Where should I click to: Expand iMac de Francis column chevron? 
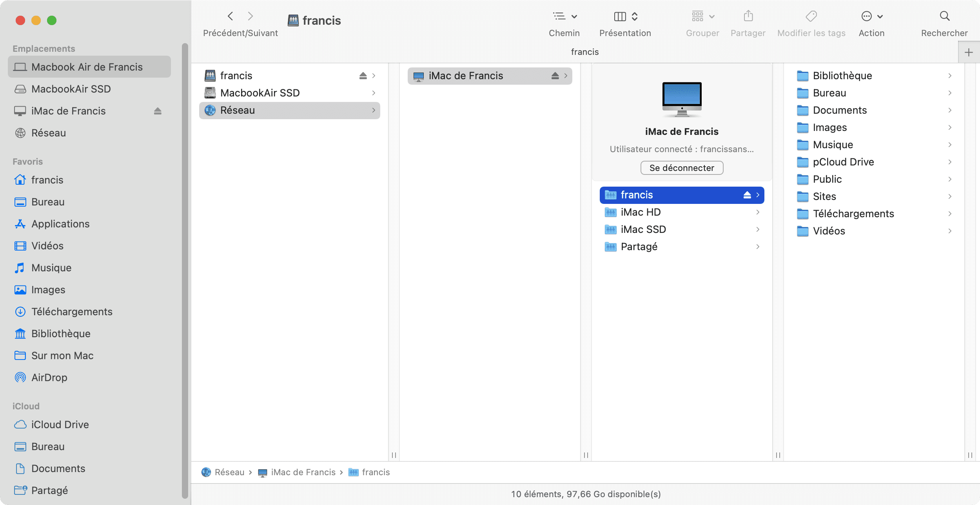click(566, 76)
